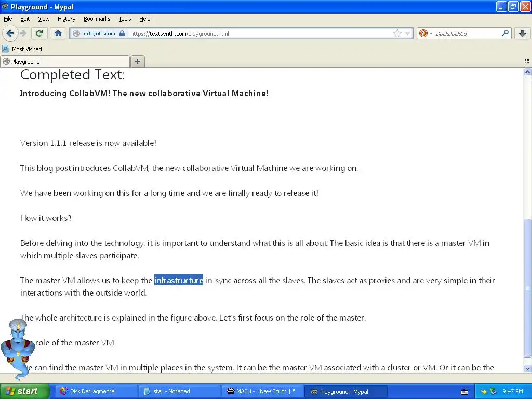
Task: Click the highlighted word 'infrastructure'
Action: pyautogui.click(x=179, y=280)
